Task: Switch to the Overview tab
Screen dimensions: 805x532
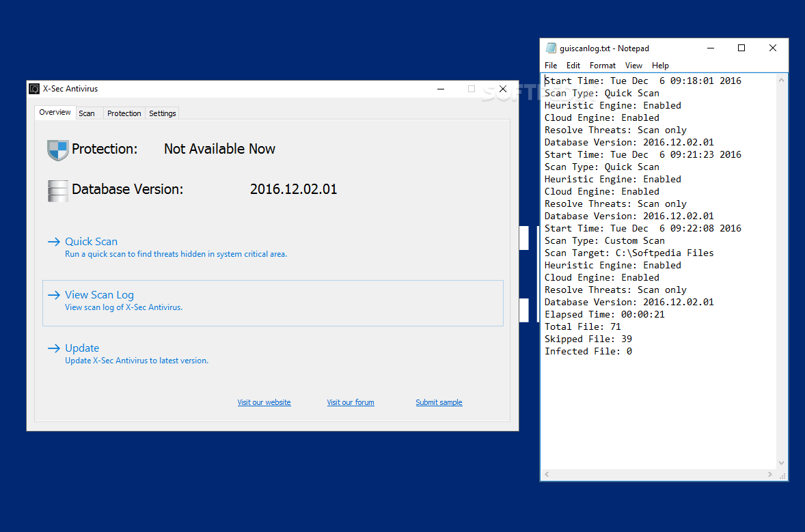Action: (x=55, y=113)
